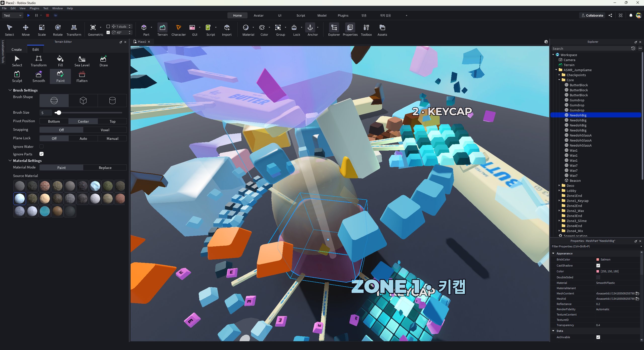
Task: Open the Assets manager
Action: click(x=382, y=30)
